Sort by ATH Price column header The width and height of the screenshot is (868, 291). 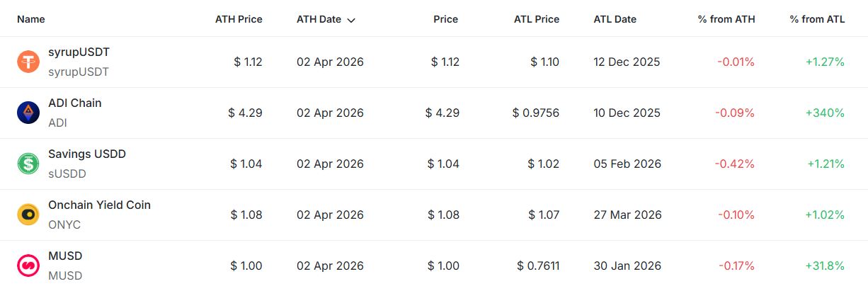(x=239, y=19)
